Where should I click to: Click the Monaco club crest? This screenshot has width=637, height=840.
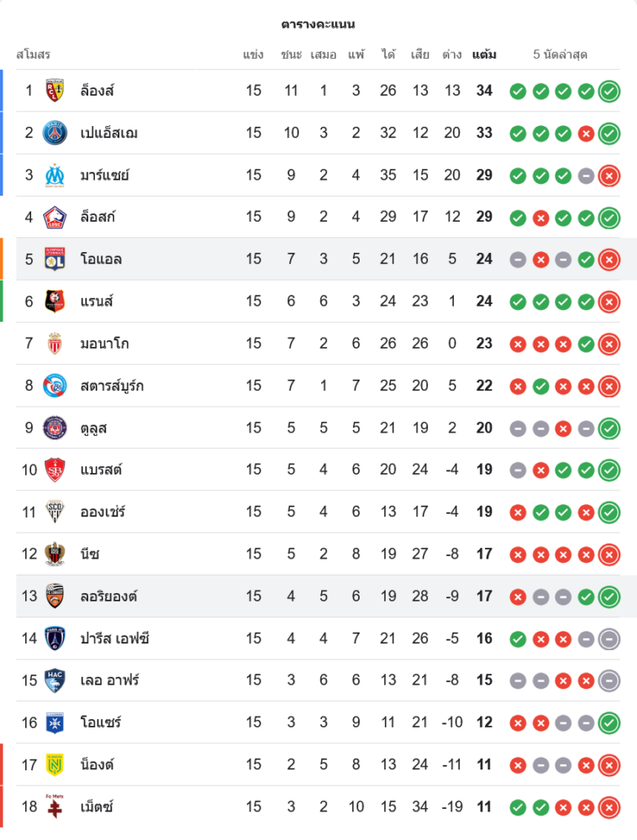tap(55, 343)
